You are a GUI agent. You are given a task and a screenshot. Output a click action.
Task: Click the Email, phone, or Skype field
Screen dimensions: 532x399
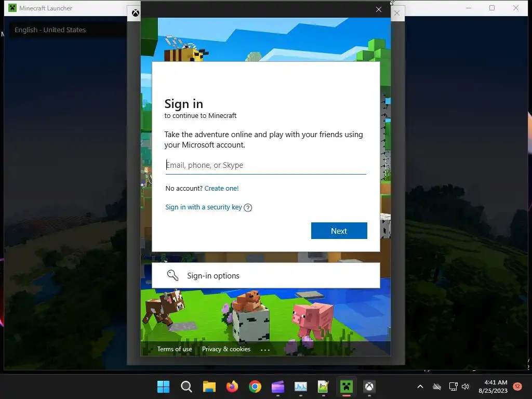[265, 165]
